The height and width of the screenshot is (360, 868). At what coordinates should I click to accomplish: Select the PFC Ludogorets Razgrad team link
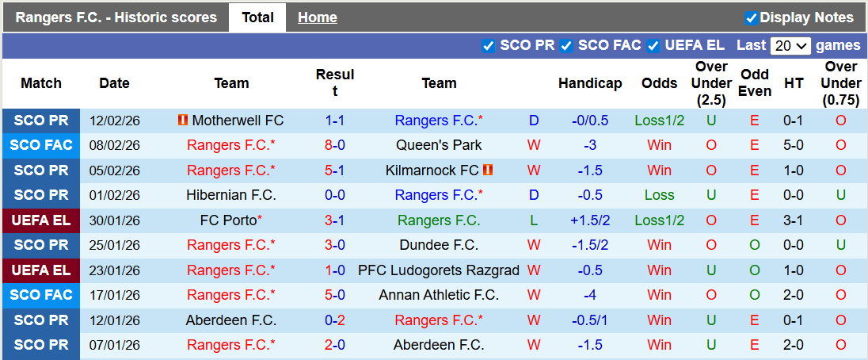click(439, 270)
